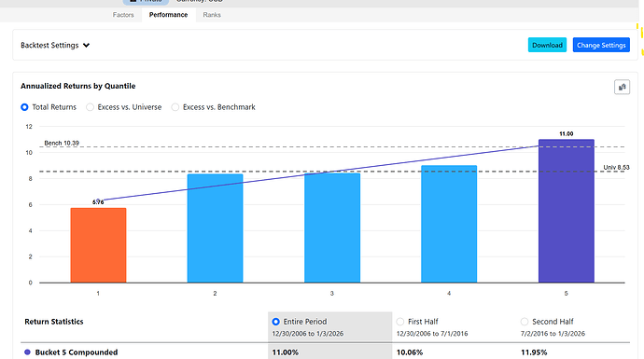The image size is (644, 359).
Task: Click the purple quantile 5 bar
Action: coord(567,211)
